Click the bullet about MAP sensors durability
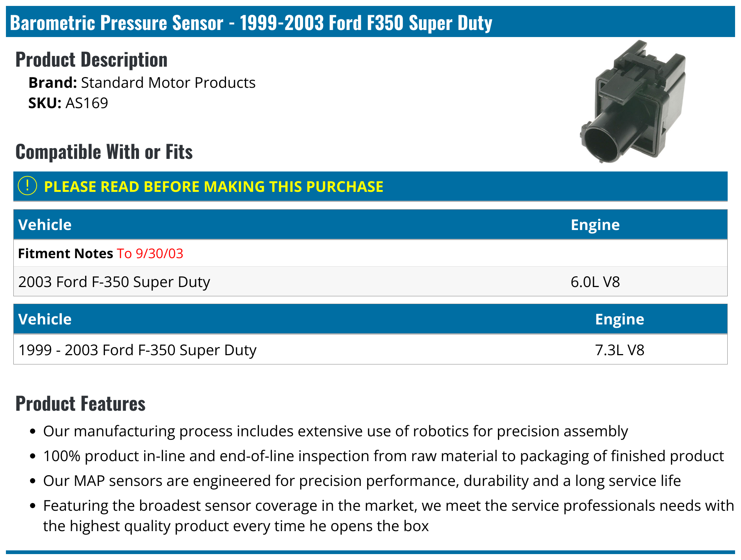Screen dimensions: 741x560 click(x=362, y=481)
